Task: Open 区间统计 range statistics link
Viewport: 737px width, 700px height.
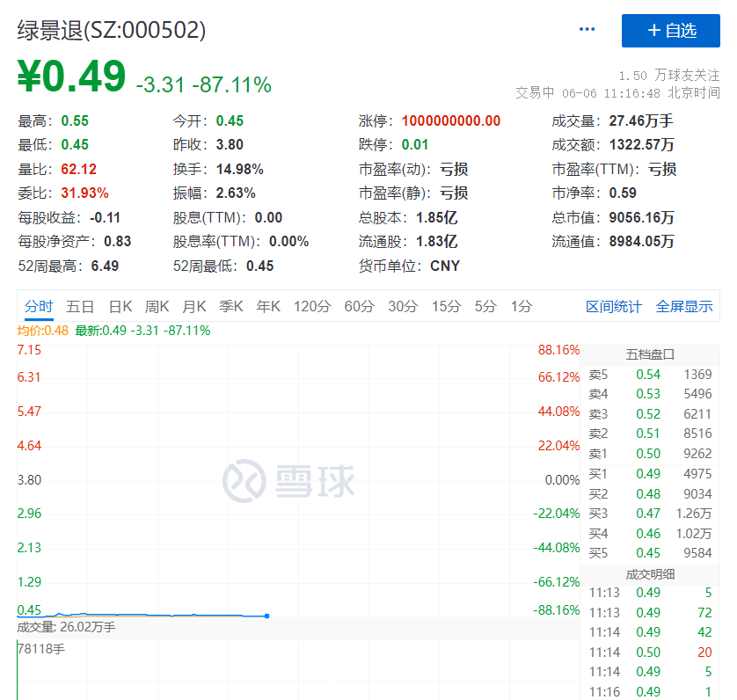Action: tap(613, 307)
